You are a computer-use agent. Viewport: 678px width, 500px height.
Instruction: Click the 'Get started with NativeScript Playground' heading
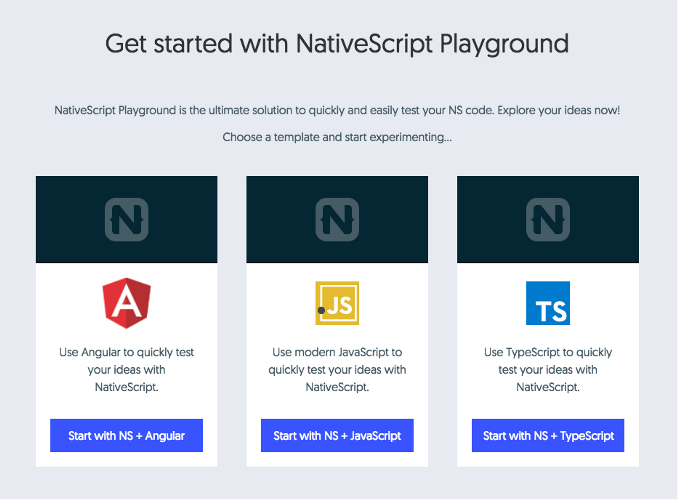[337, 44]
